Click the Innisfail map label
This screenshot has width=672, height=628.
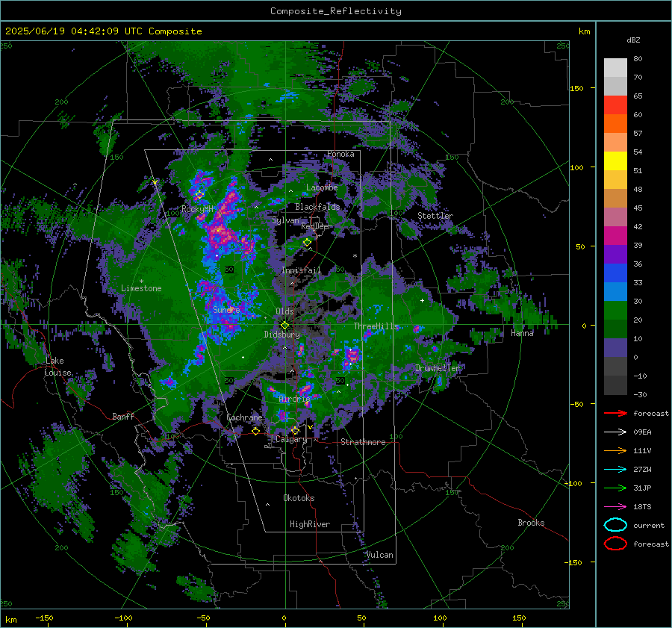(x=301, y=270)
